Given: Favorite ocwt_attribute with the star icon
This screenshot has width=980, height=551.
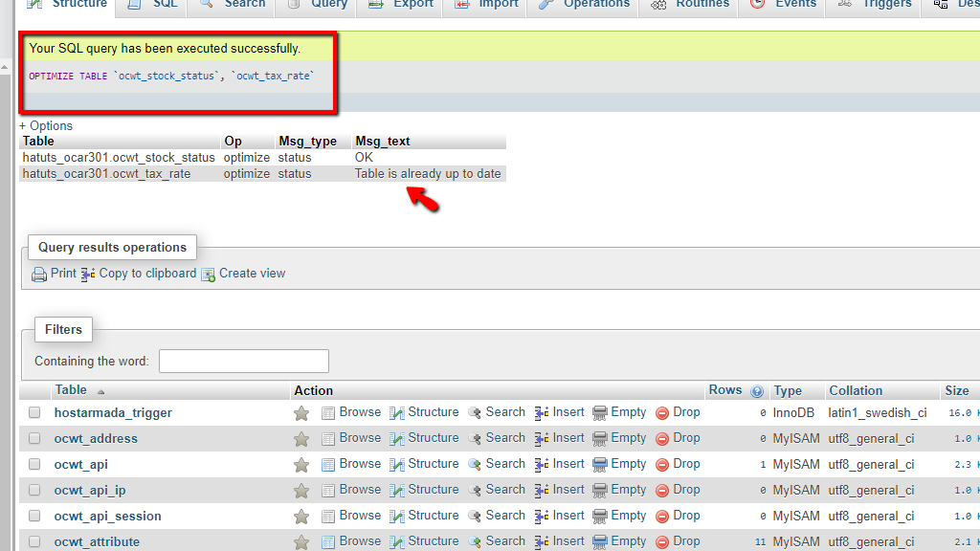Looking at the screenshot, I should click(x=301, y=542).
